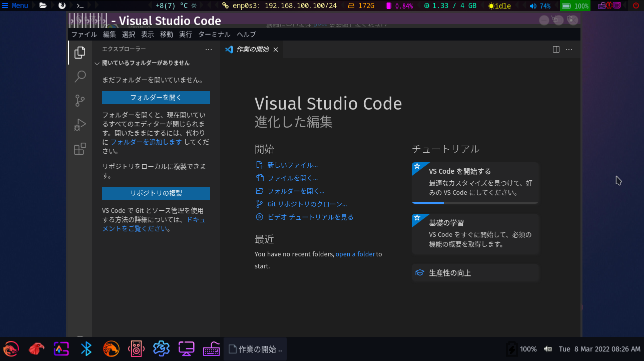Image resolution: width=644 pixels, height=361 pixels.
Task: Open the 選択 menu
Action: tap(129, 35)
